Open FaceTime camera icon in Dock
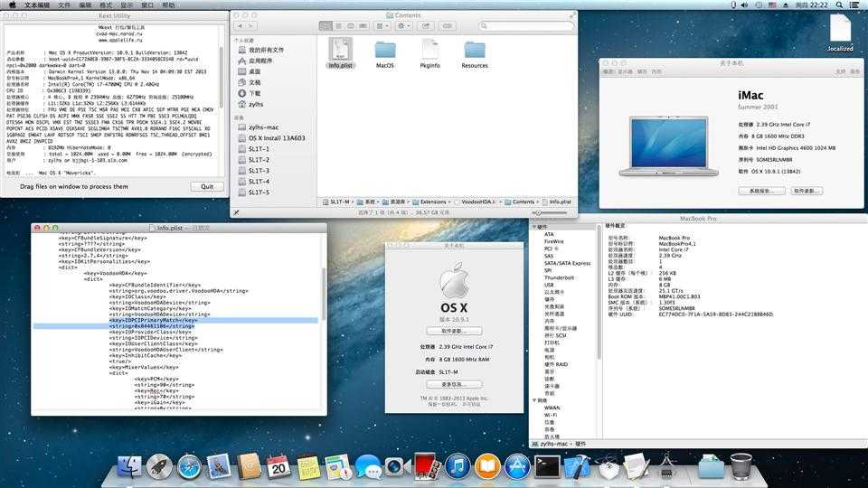Image resolution: width=868 pixels, height=488 pixels. click(x=397, y=467)
